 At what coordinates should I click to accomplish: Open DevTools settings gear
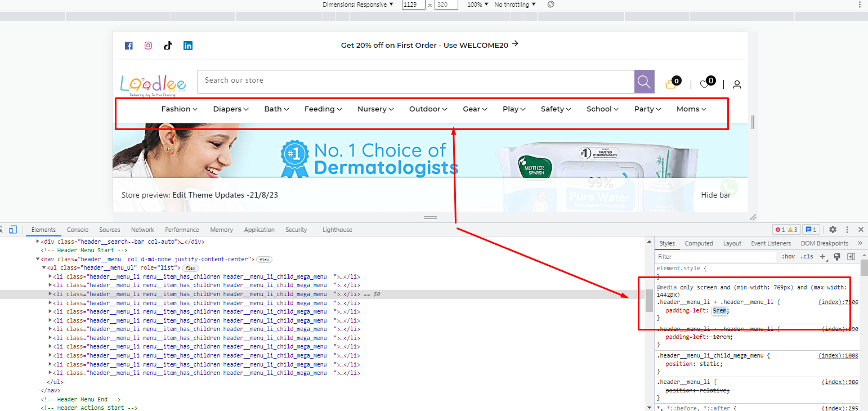point(833,230)
